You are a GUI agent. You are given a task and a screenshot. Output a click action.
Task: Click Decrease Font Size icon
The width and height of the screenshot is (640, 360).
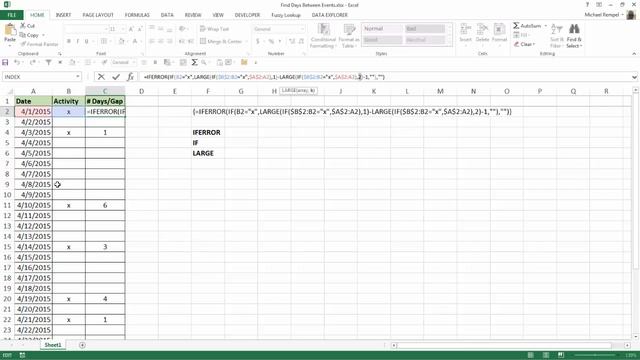[x=140, y=29]
